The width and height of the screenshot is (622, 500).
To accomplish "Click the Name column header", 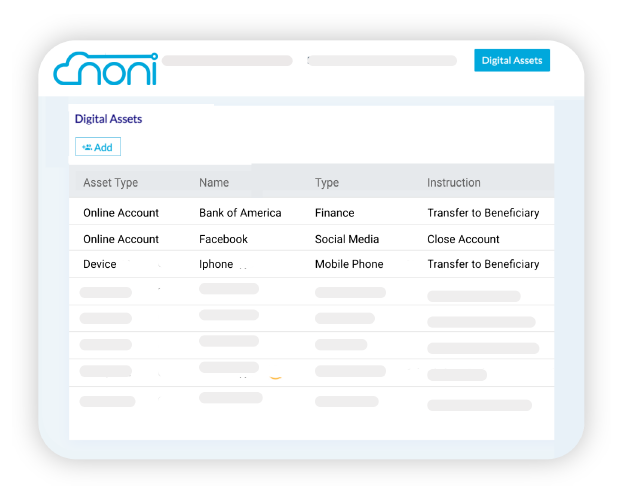I will pyautogui.click(x=214, y=183).
